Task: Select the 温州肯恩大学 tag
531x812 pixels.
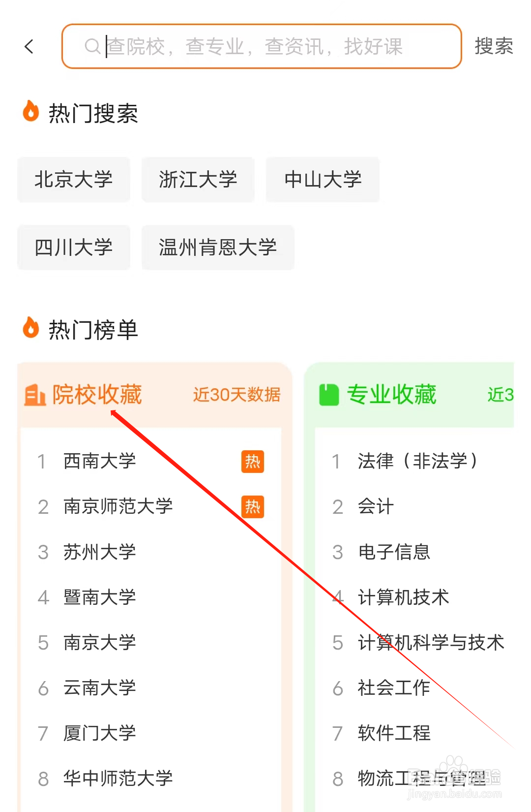Action: 218,248
